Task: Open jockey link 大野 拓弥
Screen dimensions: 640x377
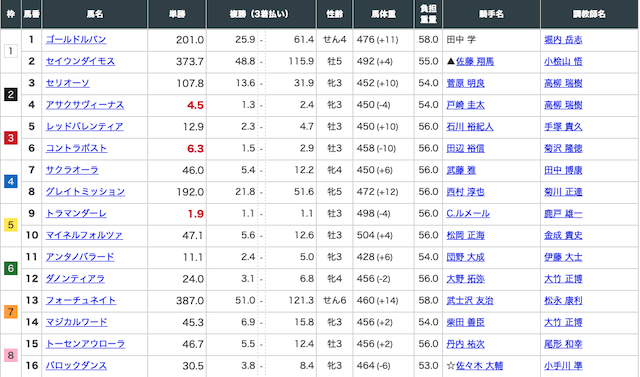Action: point(465,279)
